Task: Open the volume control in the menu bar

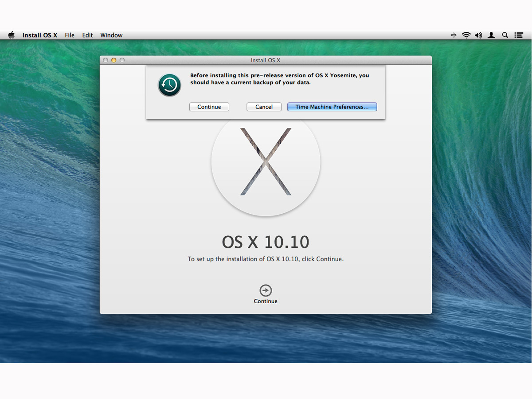Action: point(478,35)
